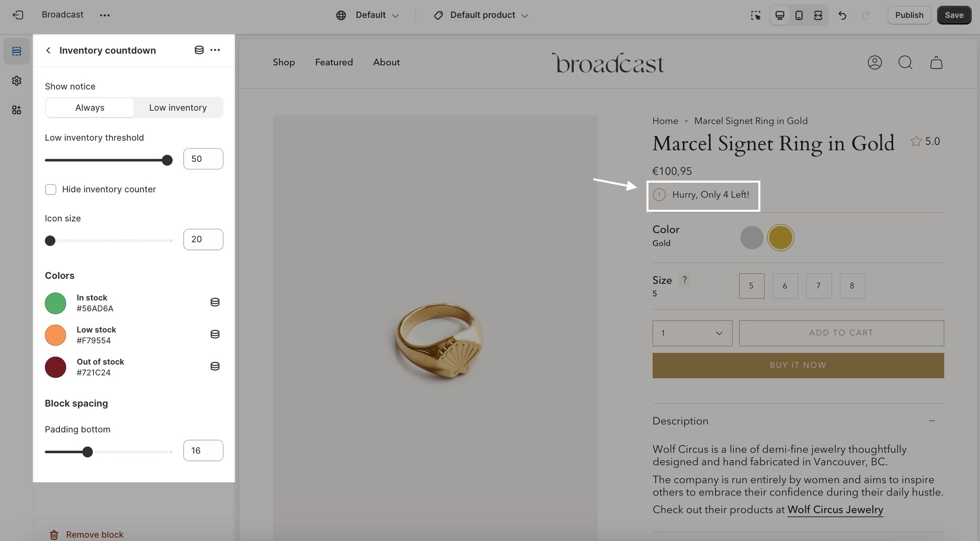This screenshot has width=980, height=541.
Task: Open the quantity selector dropdown
Action: pyautogui.click(x=692, y=333)
